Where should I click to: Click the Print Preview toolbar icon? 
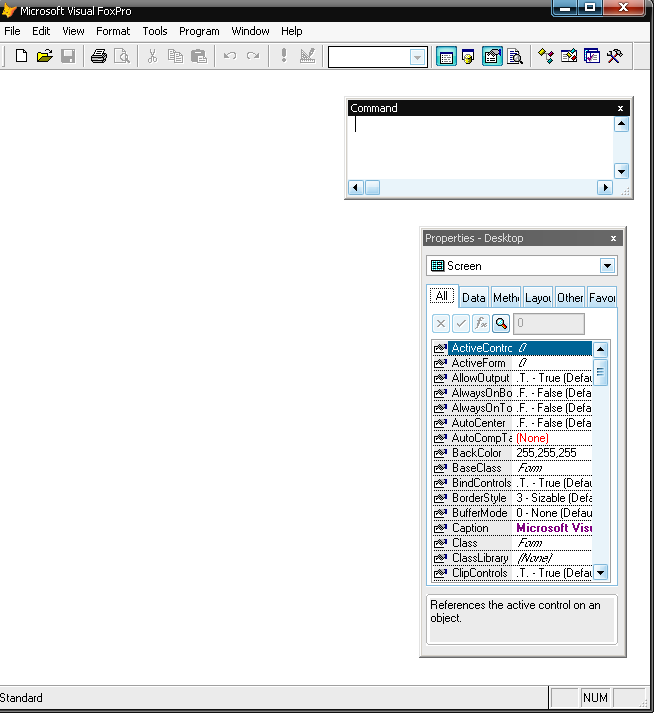pos(122,56)
